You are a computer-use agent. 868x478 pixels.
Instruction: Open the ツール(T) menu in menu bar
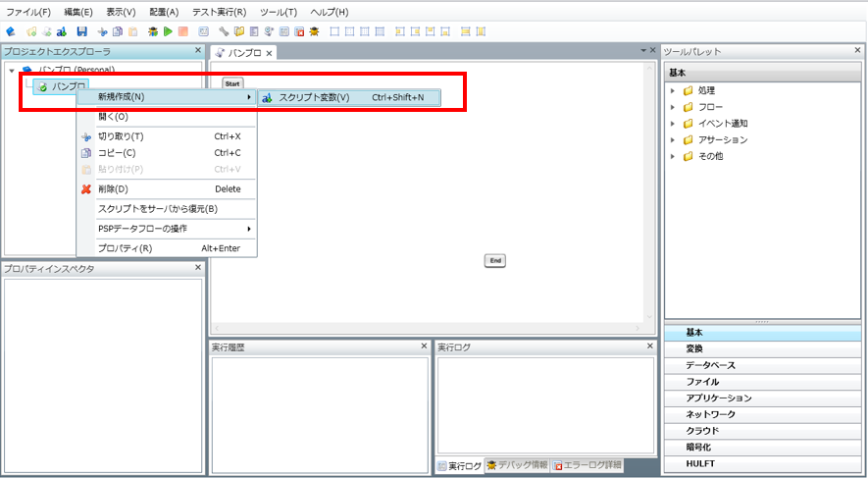point(279,12)
